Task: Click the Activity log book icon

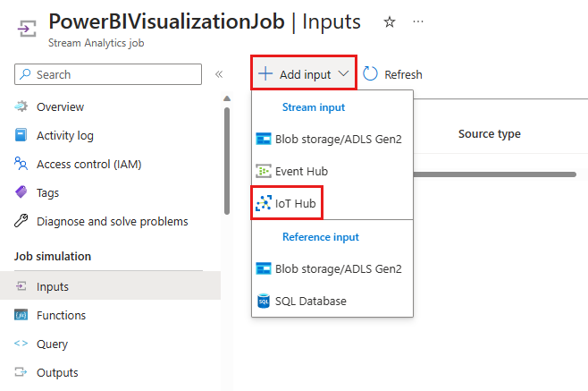Action: pyautogui.click(x=21, y=135)
